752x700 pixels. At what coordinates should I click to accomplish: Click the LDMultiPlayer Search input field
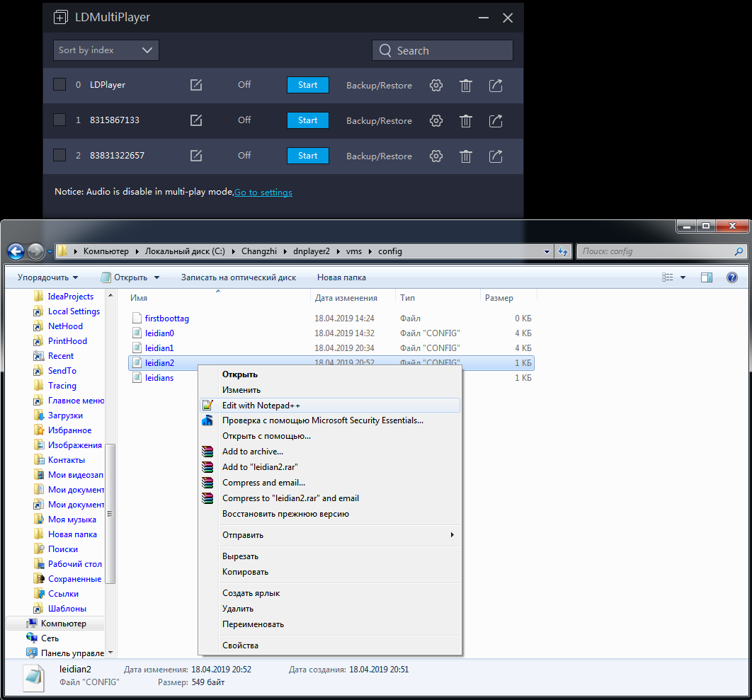point(442,50)
